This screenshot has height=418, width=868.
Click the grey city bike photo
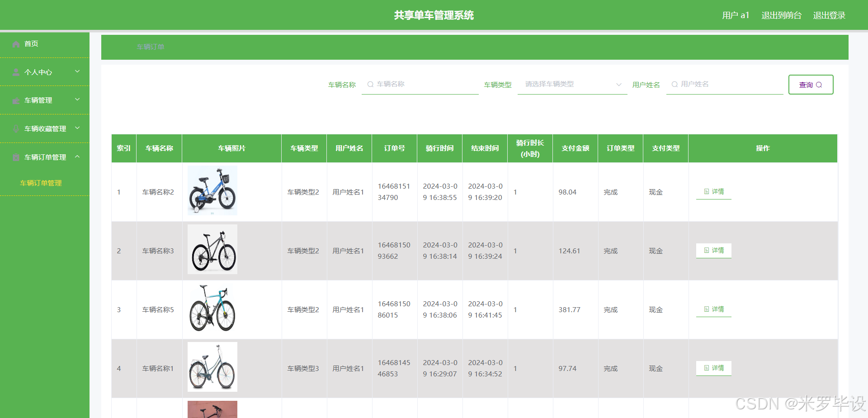point(212,367)
